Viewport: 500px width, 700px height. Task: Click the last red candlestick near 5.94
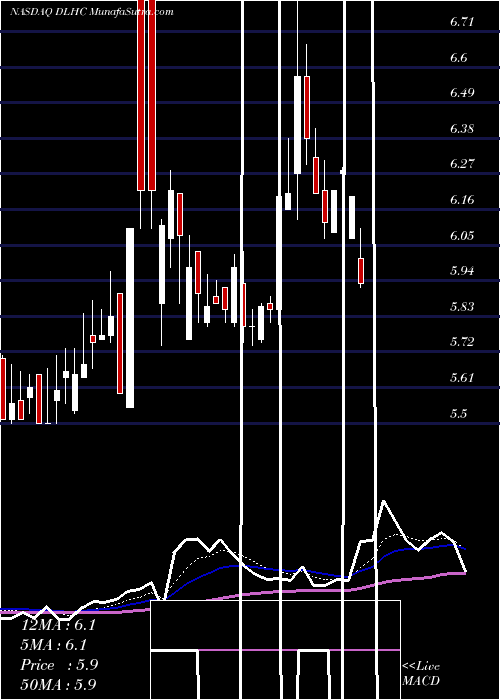[361, 271]
